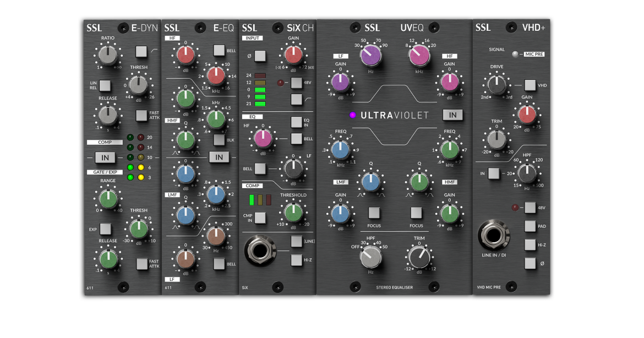
Task: Click the compressor THRESH knob on E-DYN
Action: (x=138, y=85)
